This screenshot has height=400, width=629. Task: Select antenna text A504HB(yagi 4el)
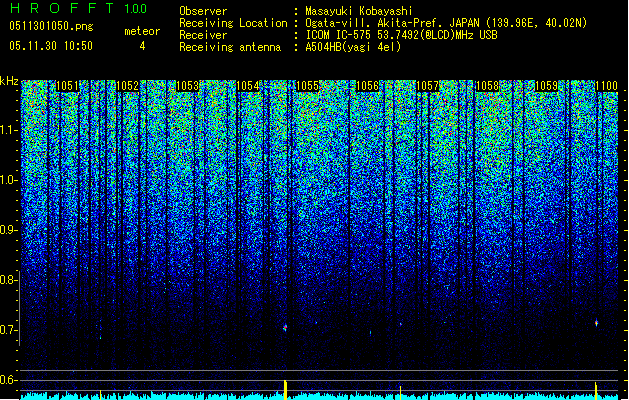tap(353, 47)
